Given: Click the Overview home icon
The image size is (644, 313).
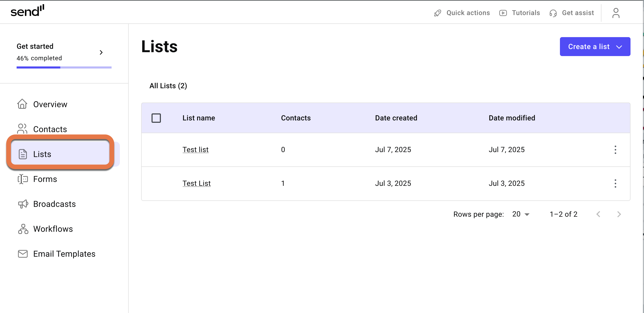Looking at the screenshot, I should [22, 104].
